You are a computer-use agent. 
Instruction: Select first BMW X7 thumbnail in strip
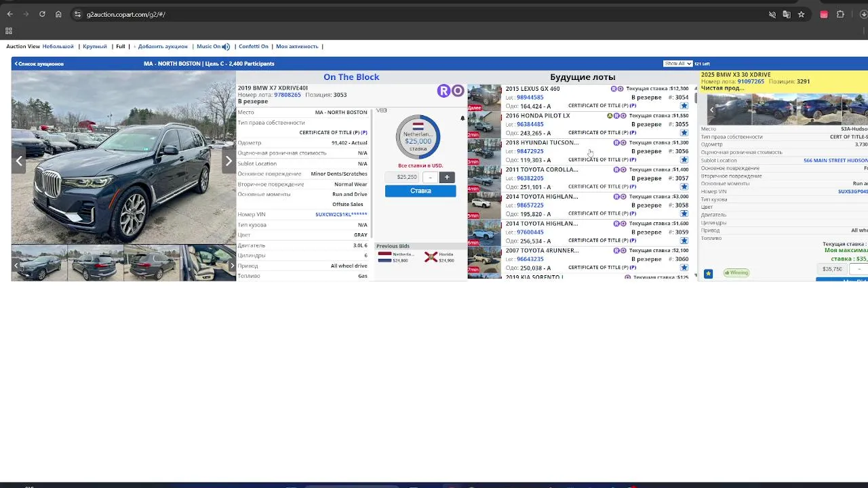tap(39, 263)
